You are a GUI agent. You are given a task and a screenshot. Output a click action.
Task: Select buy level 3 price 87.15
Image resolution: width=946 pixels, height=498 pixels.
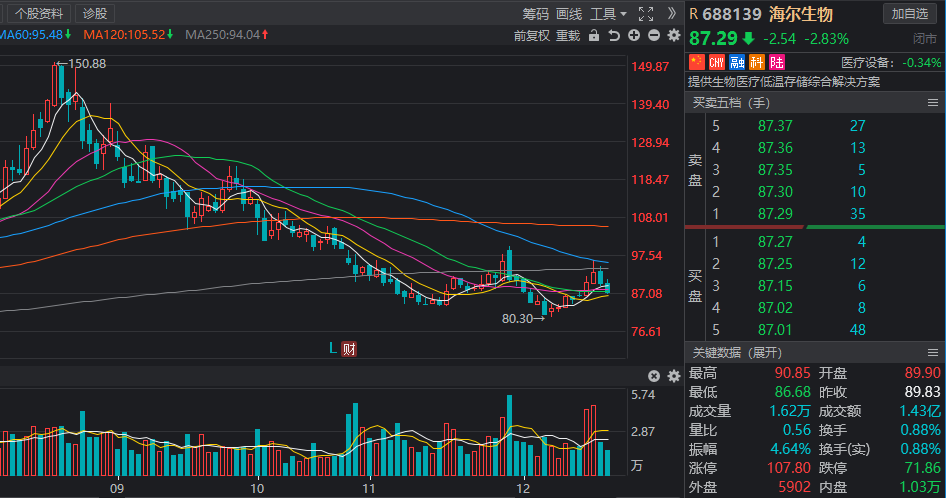pyautogui.click(x=775, y=286)
